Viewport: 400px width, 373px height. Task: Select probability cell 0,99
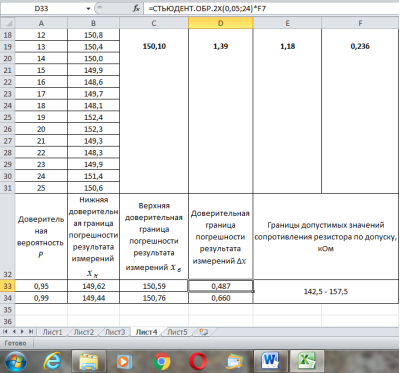point(41,298)
